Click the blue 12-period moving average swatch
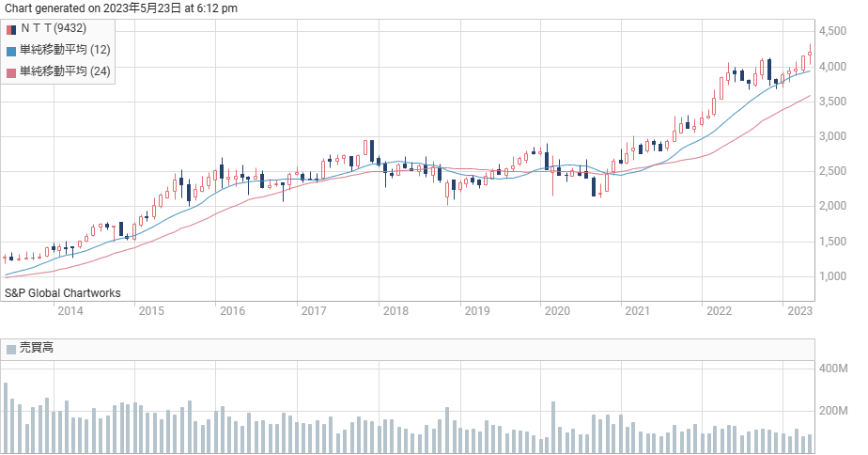 (x=11, y=52)
